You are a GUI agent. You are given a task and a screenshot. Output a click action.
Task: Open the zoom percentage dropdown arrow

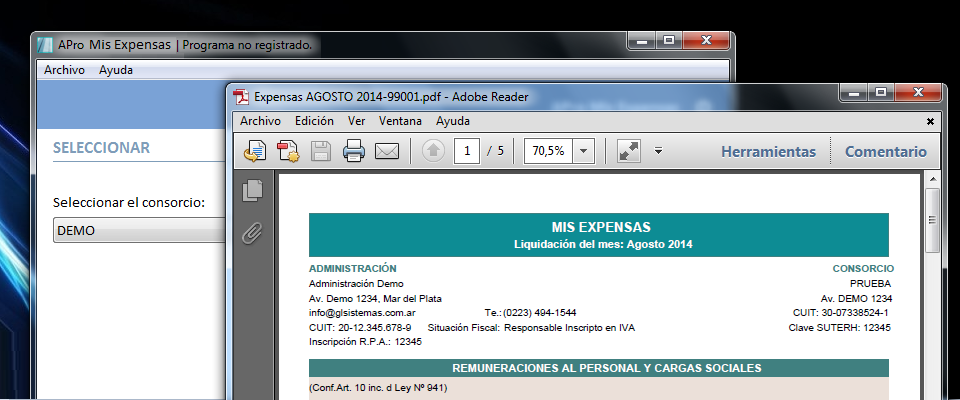coord(584,152)
